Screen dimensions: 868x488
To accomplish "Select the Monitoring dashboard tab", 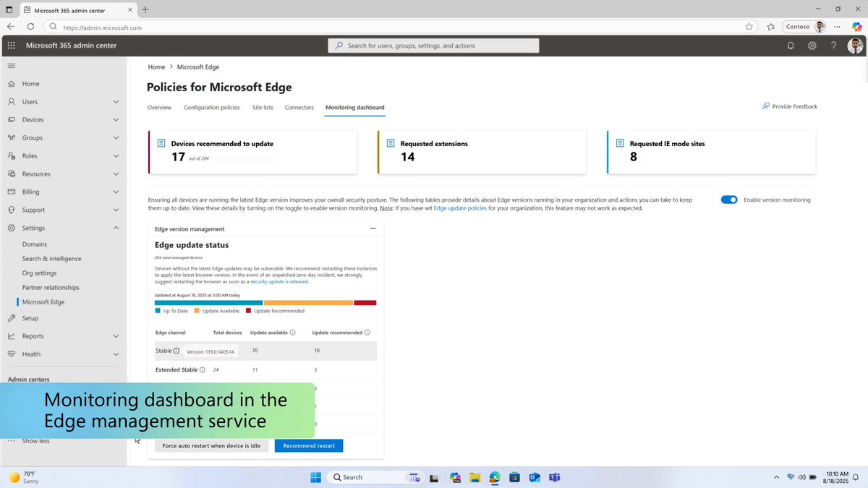I will point(355,108).
